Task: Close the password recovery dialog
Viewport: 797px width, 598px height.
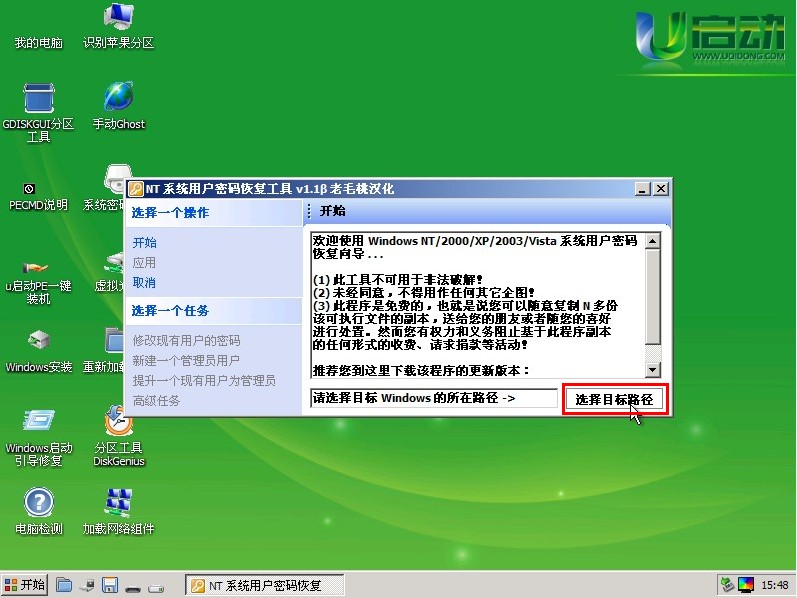Action: (x=661, y=189)
